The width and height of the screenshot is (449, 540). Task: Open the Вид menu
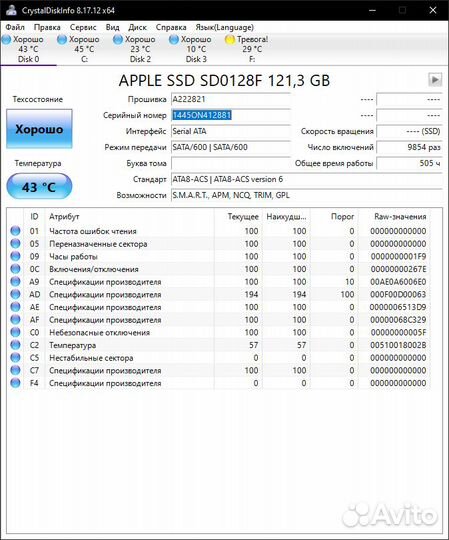113,27
